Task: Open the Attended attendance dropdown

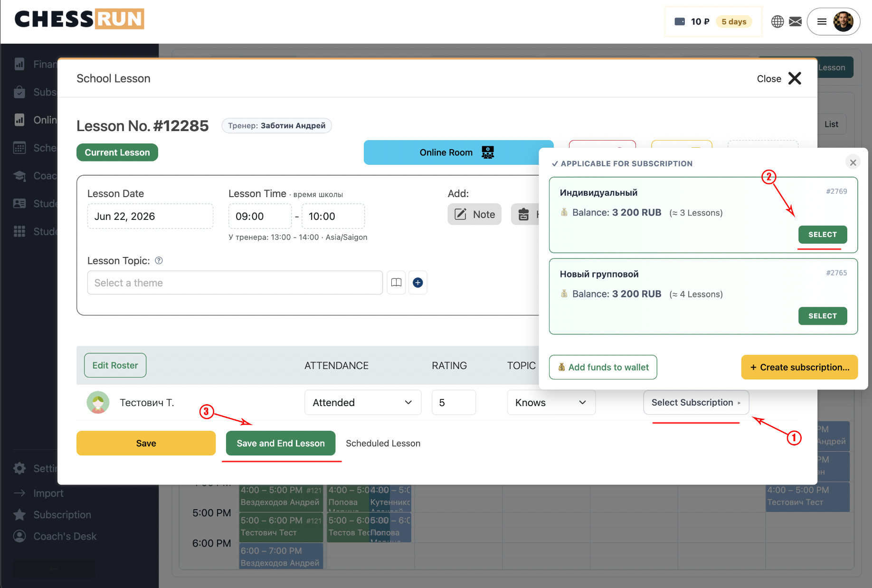Action: 363,402
